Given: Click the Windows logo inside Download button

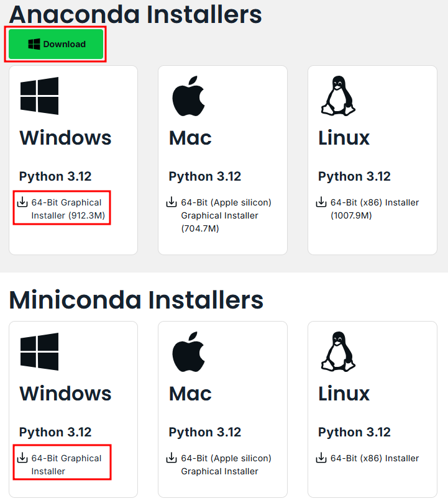Looking at the screenshot, I should coord(34,44).
